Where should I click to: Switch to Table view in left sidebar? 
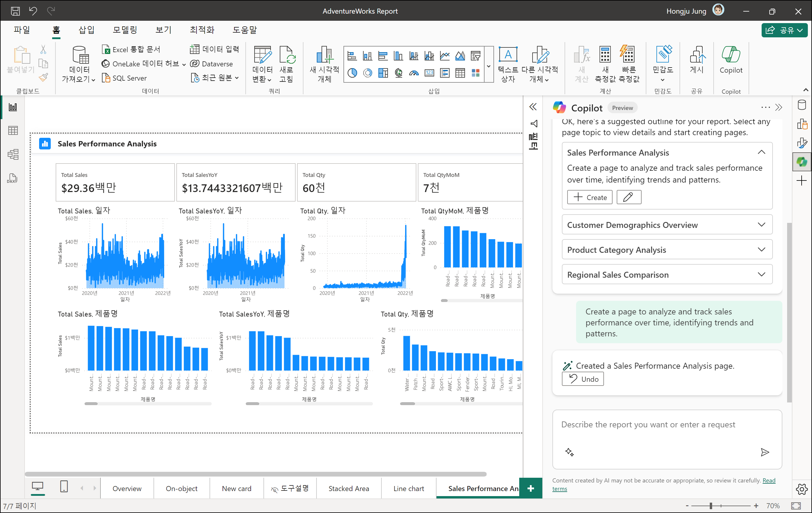[13, 130]
